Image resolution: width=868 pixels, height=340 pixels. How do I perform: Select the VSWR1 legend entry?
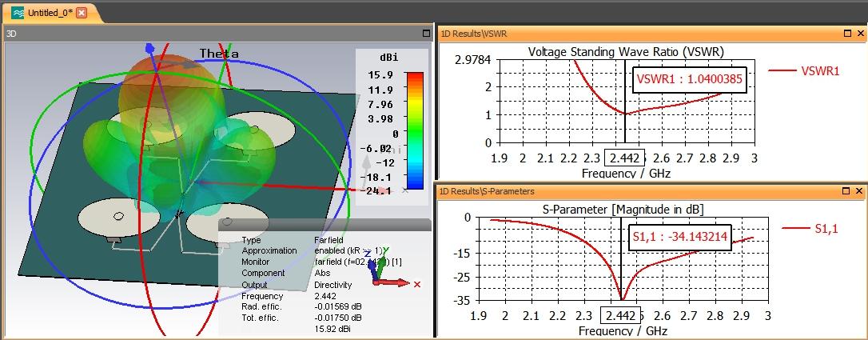(x=804, y=70)
